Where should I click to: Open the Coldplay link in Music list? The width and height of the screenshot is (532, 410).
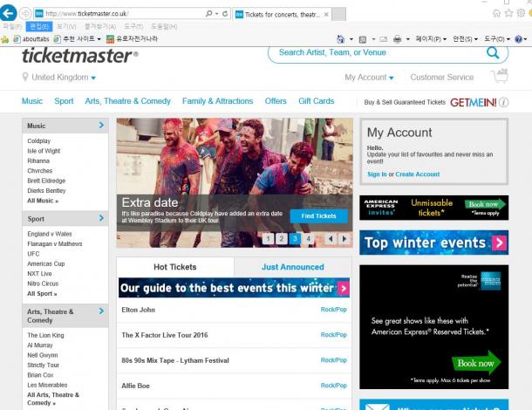click(39, 140)
